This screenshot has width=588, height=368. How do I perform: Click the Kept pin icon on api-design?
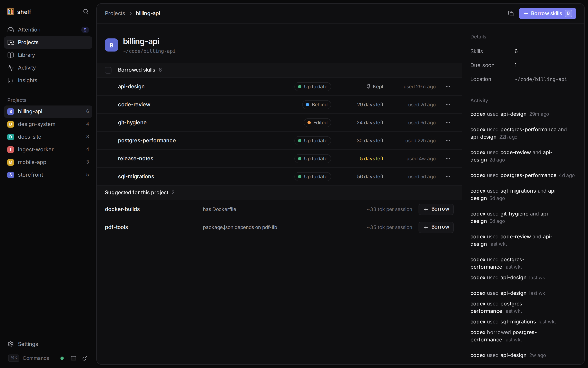369,87
